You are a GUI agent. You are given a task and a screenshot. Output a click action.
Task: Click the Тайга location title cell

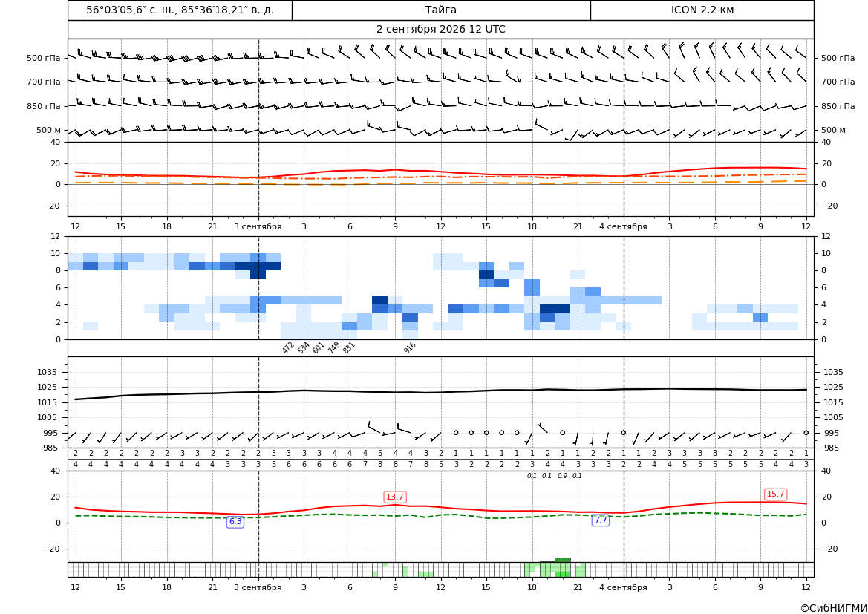[x=441, y=10]
